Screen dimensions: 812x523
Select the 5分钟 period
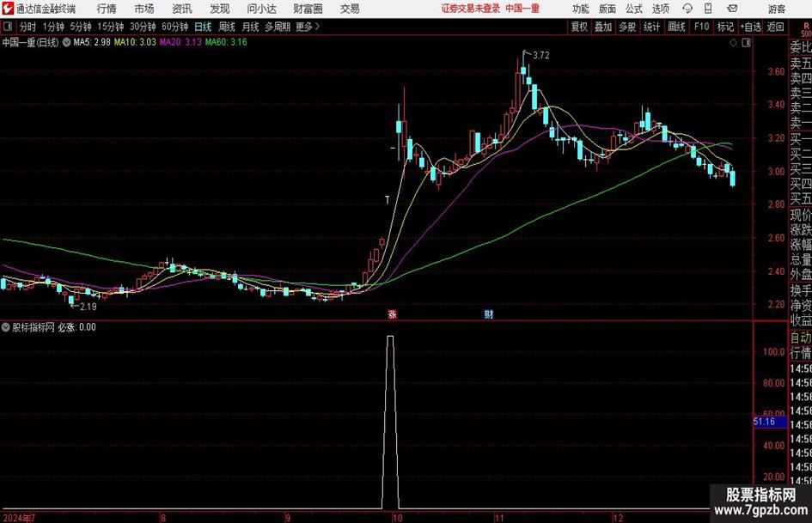click(81, 27)
